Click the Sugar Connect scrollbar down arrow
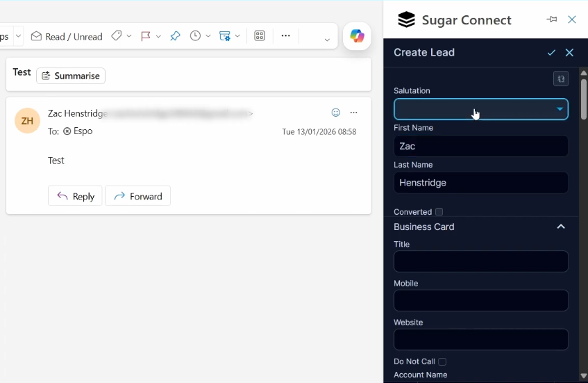The height and width of the screenshot is (383, 588). coord(584,376)
